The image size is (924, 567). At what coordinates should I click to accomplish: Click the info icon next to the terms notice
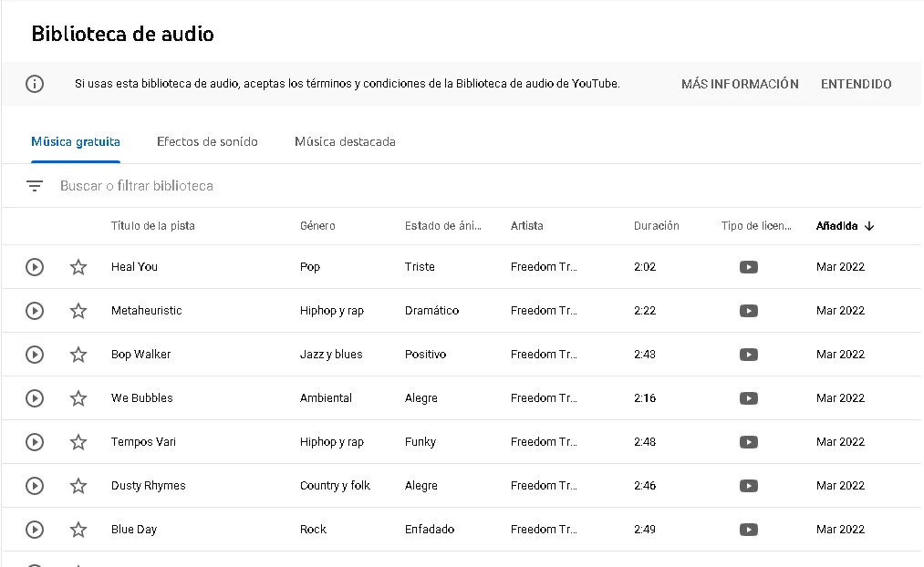point(35,83)
